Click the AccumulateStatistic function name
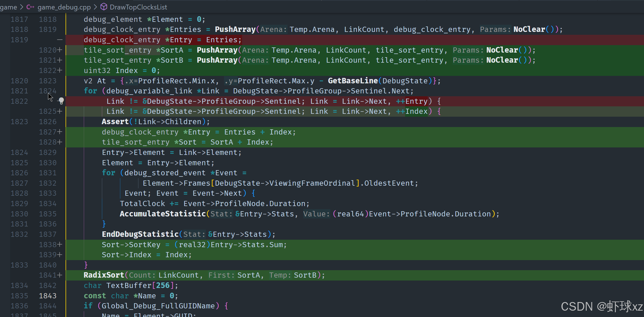 (x=162, y=214)
